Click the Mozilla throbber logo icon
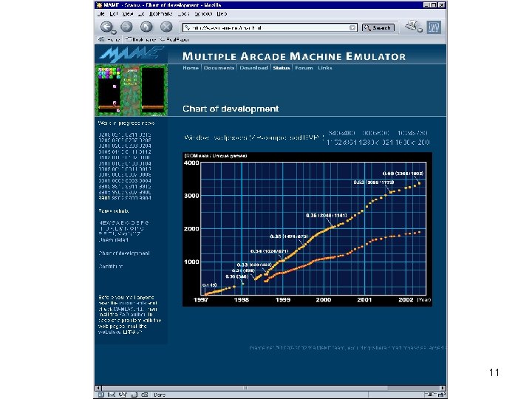Viewport: 532px width, 399px height. (434, 27)
